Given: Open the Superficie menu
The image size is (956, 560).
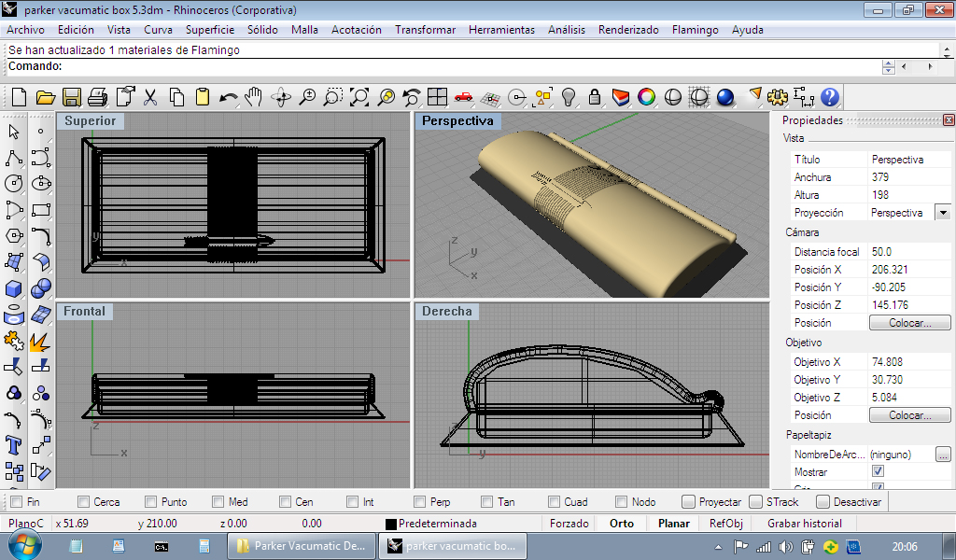Looking at the screenshot, I should coord(209,30).
